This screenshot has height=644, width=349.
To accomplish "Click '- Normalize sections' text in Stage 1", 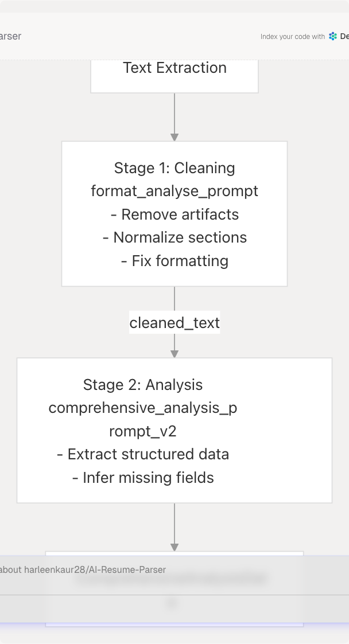I will pyautogui.click(x=174, y=237).
